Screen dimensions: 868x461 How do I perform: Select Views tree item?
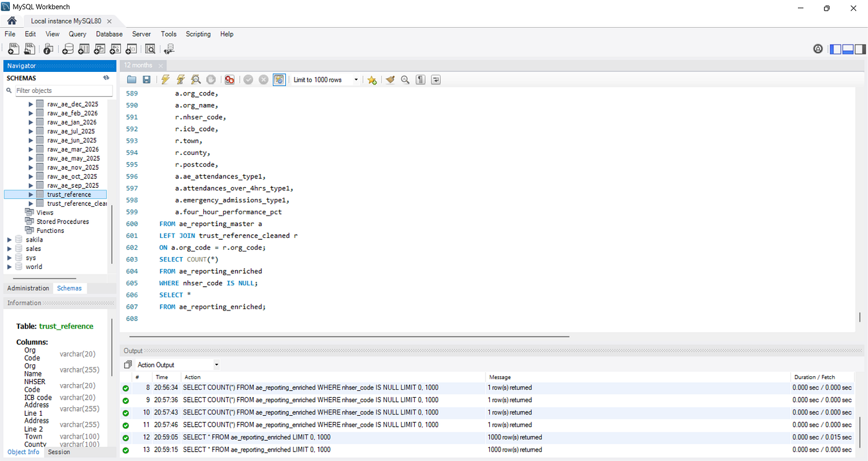(x=45, y=213)
